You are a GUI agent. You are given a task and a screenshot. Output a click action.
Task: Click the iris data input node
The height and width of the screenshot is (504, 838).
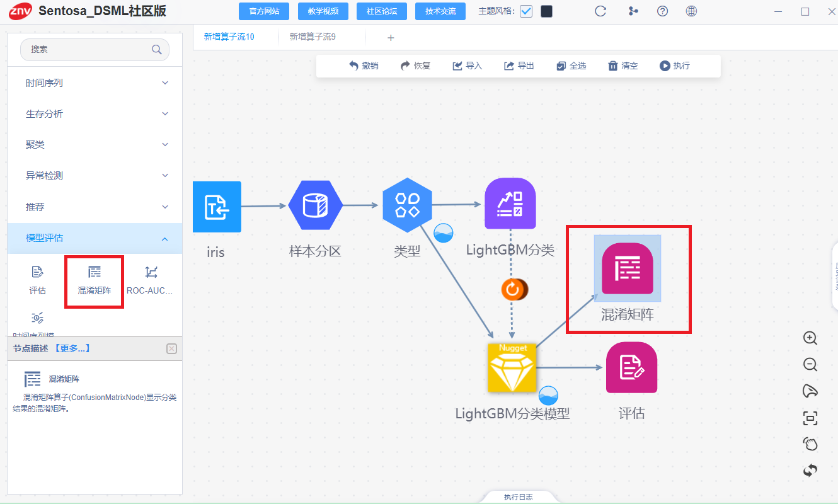(x=217, y=206)
